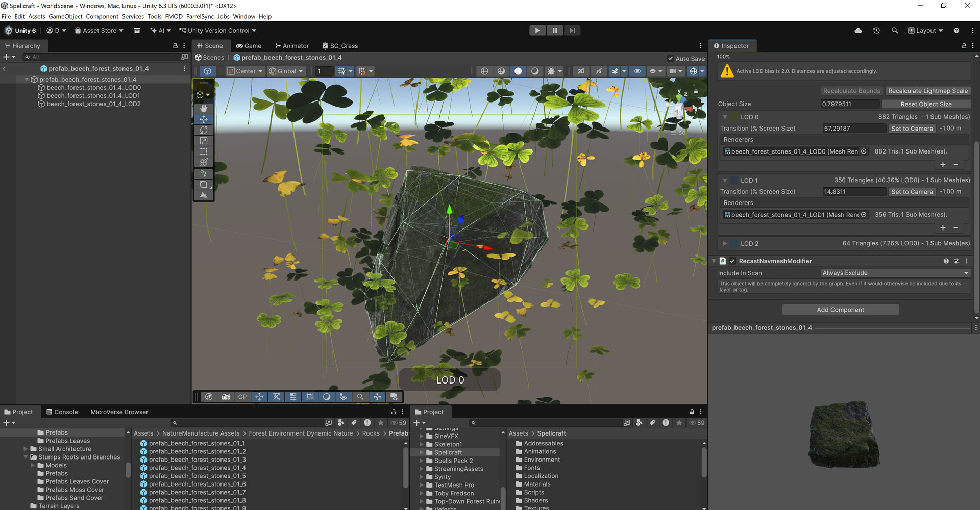Screen dimensions: 980x510
Task: Select the Hand view tool
Action: 204,108
